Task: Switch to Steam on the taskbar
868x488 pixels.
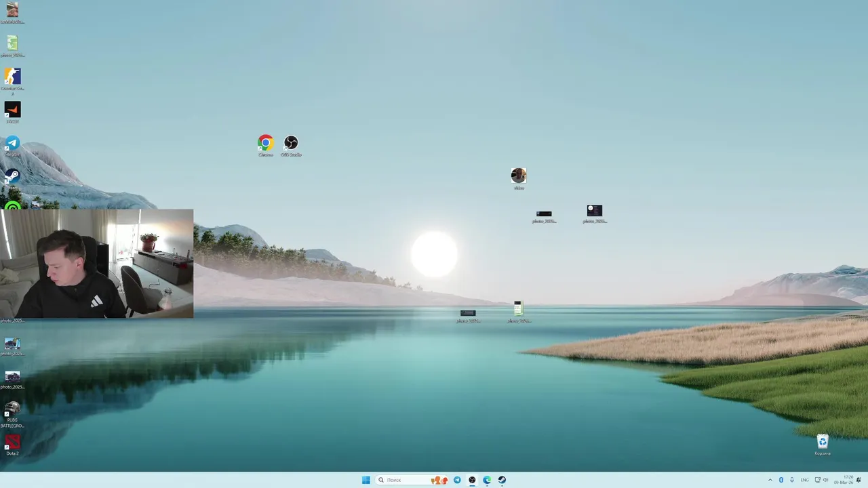Action: click(502, 480)
